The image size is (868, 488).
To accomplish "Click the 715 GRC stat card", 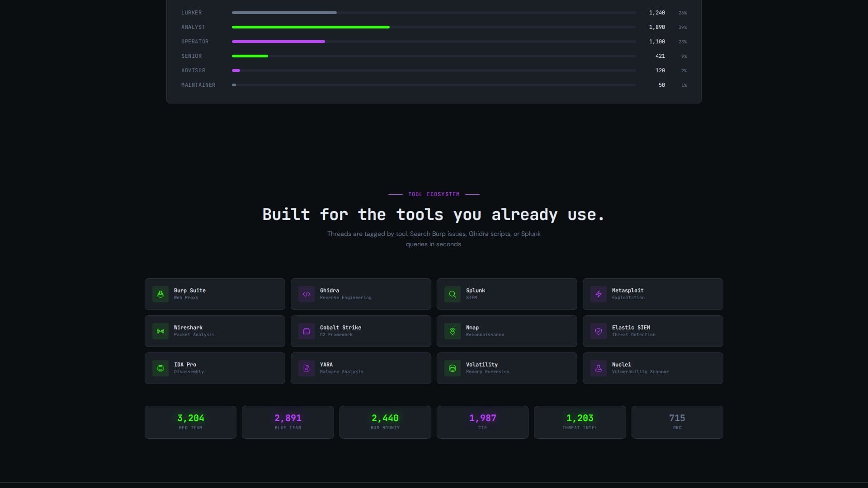I will tap(677, 422).
